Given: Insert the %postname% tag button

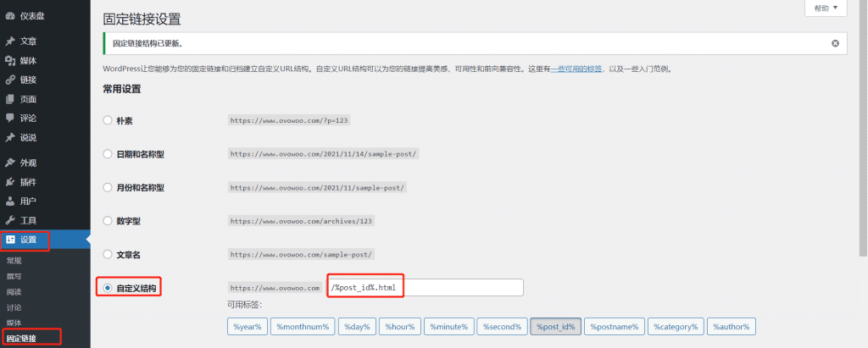Looking at the screenshot, I should (615, 327).
